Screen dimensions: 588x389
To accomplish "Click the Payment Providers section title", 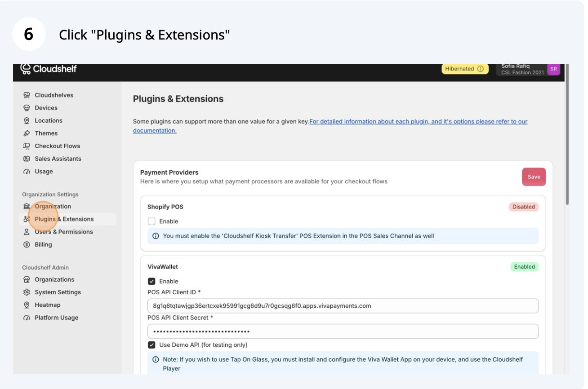I will click(x=169, y=172).
